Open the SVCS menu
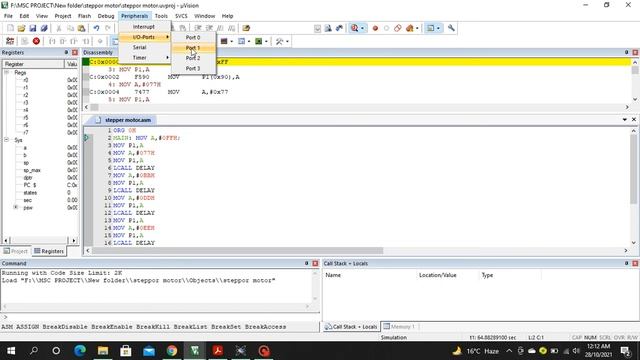 [x=181, y=16]
